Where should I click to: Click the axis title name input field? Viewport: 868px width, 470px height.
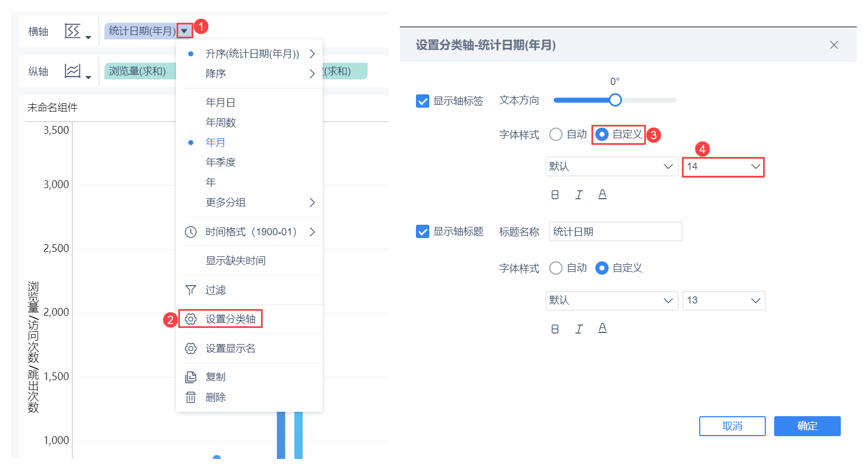[x=615, y=232]
